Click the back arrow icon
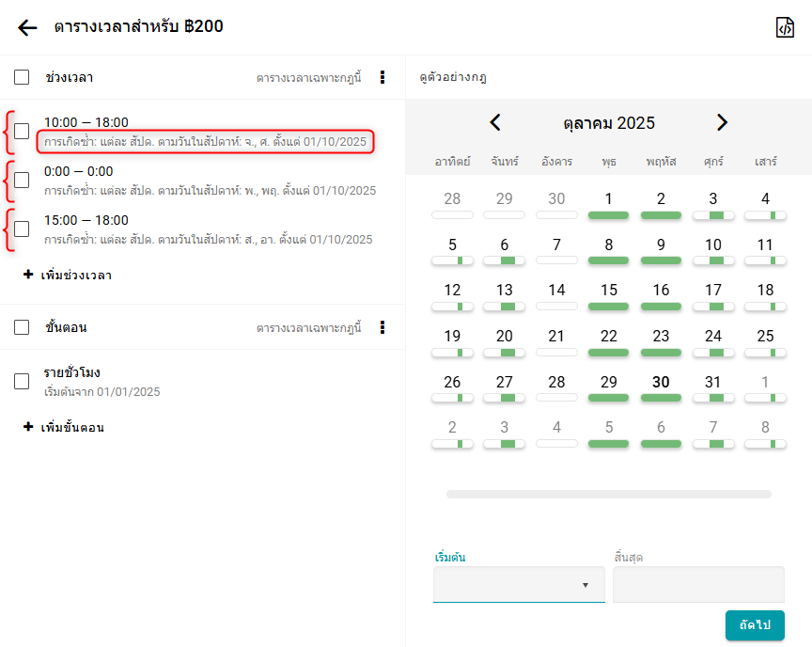812x647 pixels. pyautogui.click(x=27, y=27)
